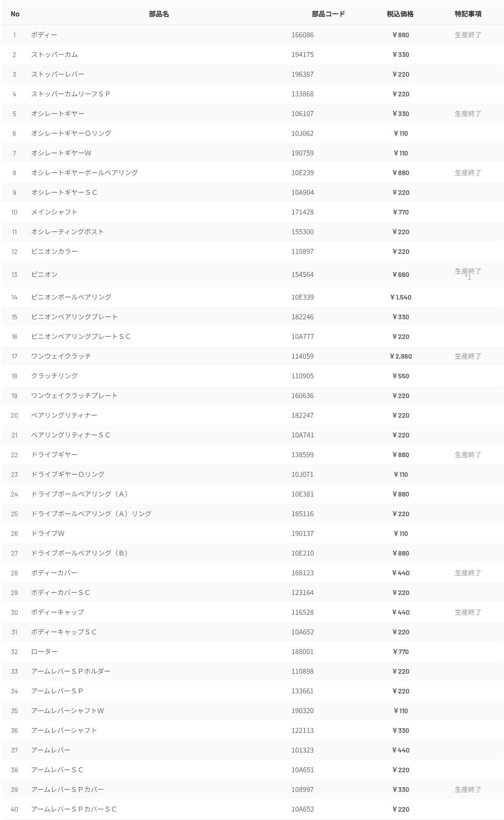Select the ボディー part name in row 1
504x820 pixels.
(x=44, y=35)
